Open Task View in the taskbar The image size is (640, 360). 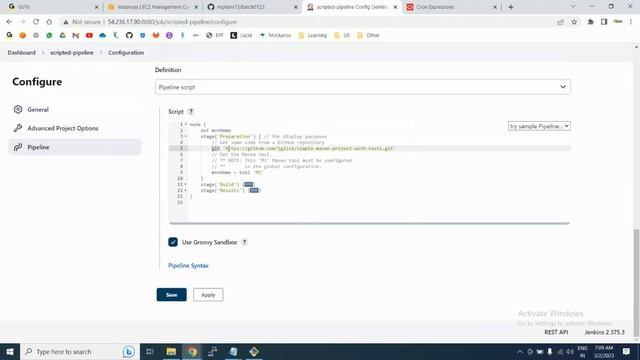pos(149,351)
